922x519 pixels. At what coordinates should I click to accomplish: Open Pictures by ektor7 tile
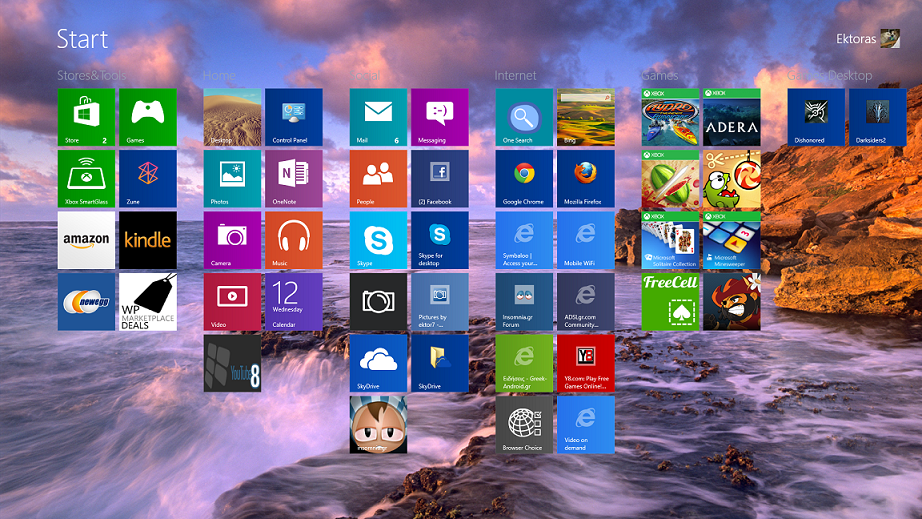click(439, 302)
